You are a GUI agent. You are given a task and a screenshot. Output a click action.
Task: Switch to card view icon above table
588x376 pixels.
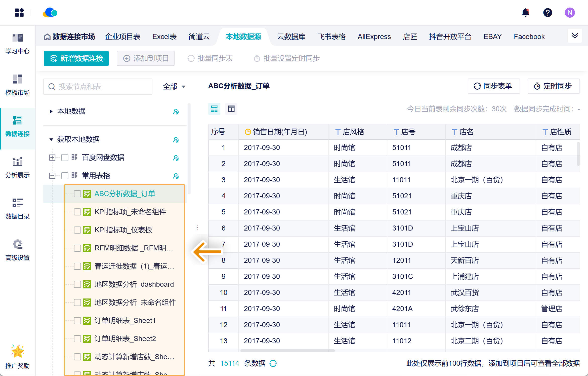tap(214, 109)
